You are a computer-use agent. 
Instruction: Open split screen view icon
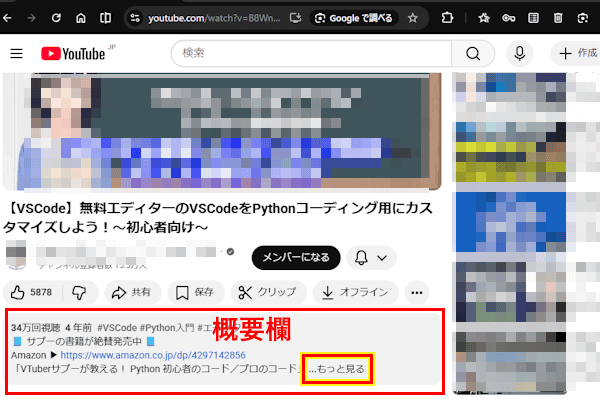[x=105, y=18]
